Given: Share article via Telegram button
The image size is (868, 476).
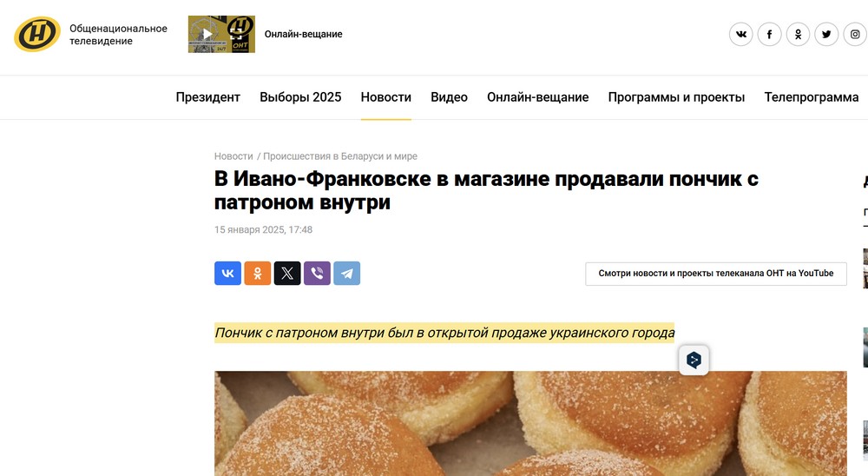Looking at the screenshot, I should [x=347, y=274].
